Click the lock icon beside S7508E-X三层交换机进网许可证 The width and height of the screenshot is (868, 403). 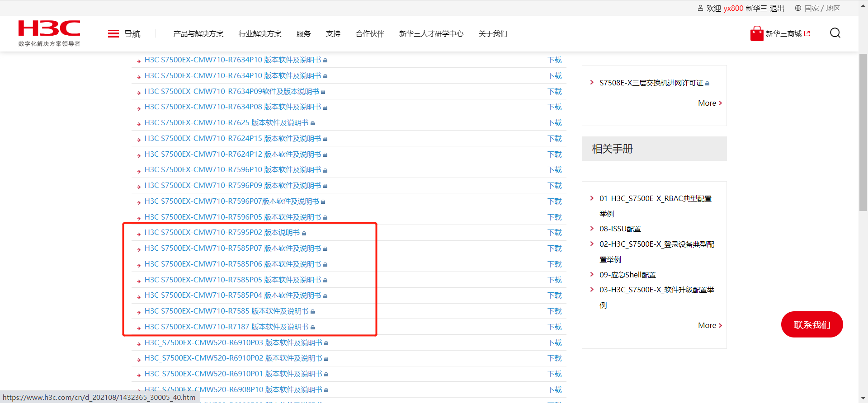[708, 84]
